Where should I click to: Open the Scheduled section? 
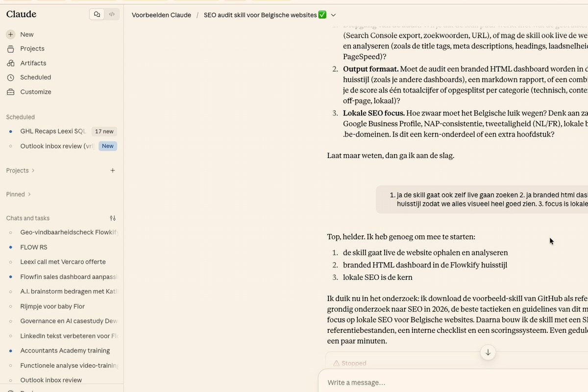coord(36,77)
